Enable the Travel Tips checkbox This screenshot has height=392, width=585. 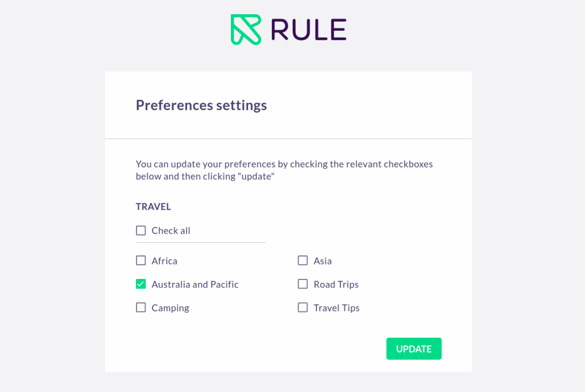pyautogui.click(x=303, y=307)
